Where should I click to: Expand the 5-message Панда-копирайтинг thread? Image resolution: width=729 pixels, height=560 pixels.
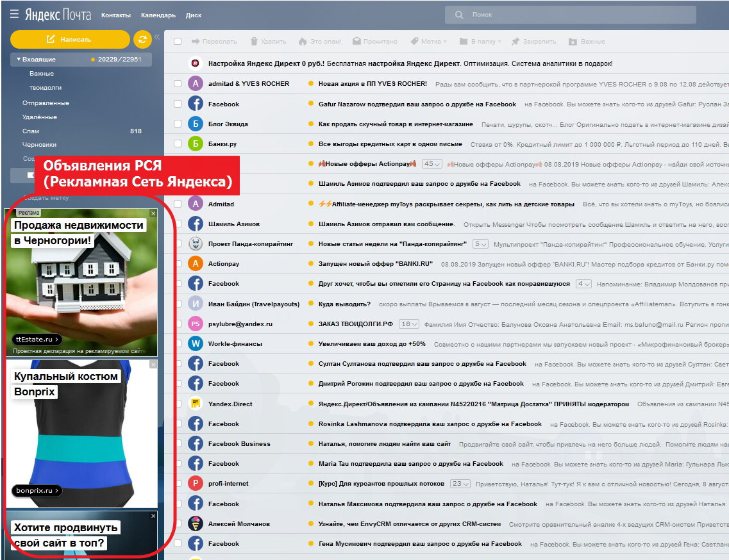pos(480,244)
